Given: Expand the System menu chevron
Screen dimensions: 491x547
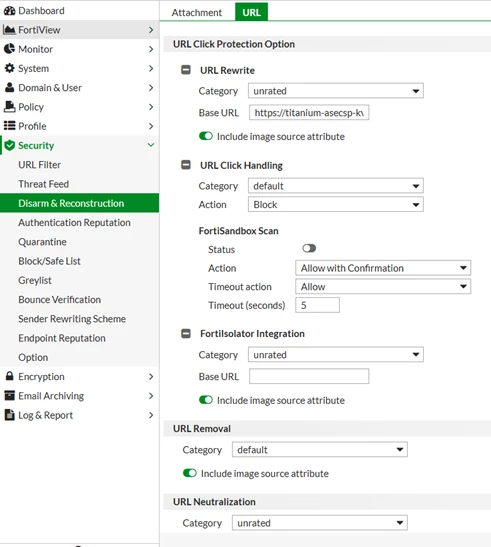Looking at the screenshot, I should pos(151,68).
